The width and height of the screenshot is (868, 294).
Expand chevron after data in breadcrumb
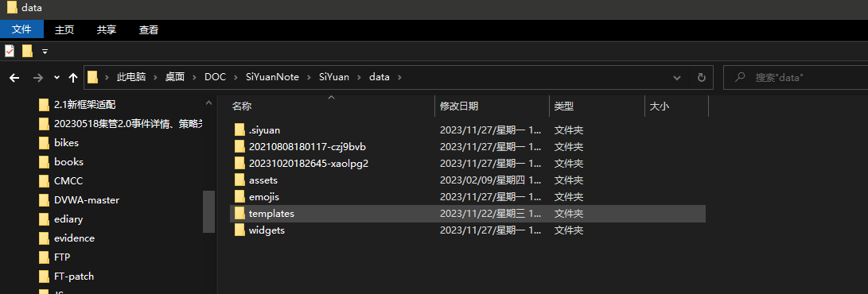click(x=399, y=77)
